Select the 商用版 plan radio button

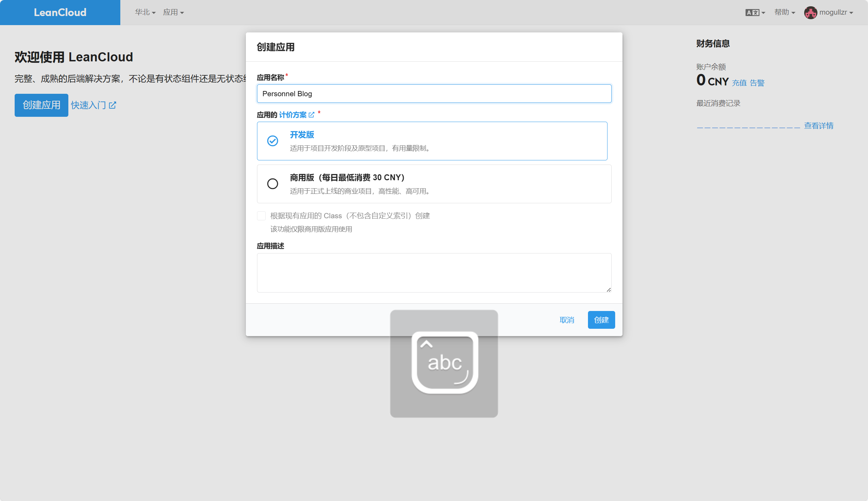point(273,184)
